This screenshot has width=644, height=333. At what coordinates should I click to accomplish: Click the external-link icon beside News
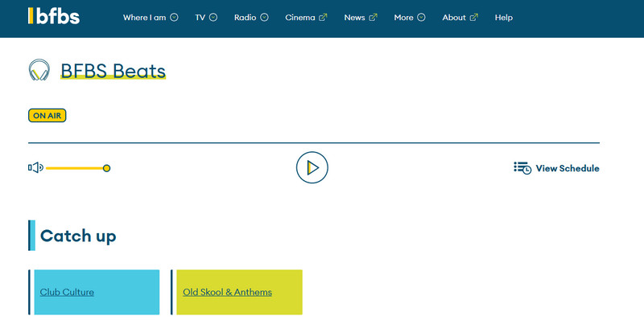pos(373,17)
